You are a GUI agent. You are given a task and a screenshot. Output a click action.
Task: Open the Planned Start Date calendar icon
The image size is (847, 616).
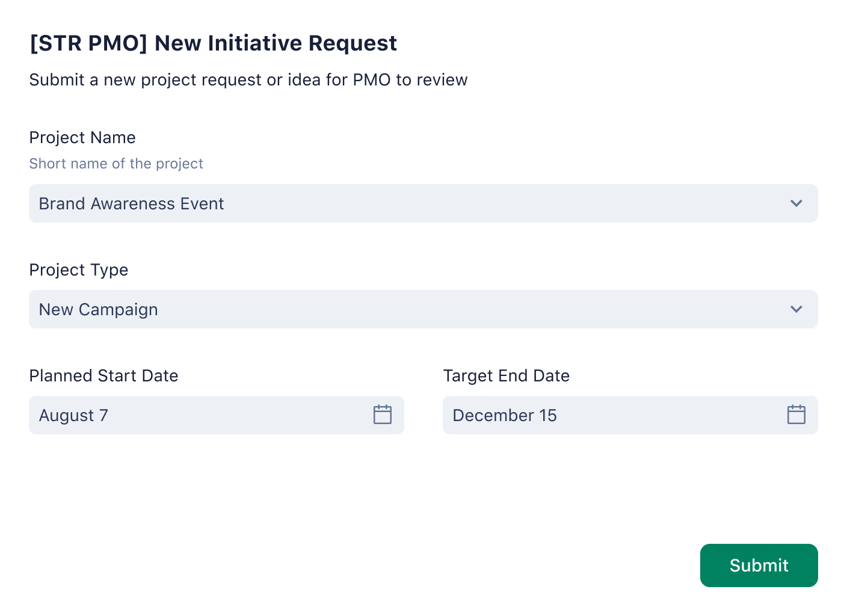[381, 415]
